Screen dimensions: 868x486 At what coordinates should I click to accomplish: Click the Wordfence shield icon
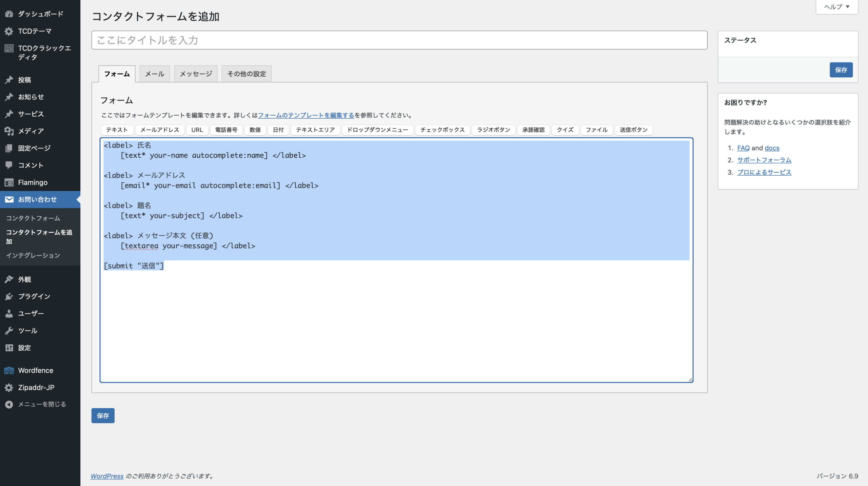9,370
